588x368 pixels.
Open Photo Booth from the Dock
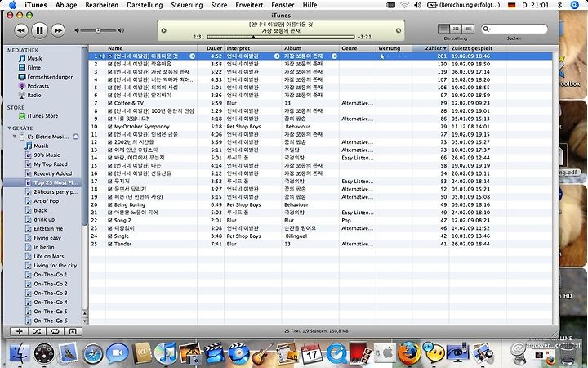click(x=360, y=354)
